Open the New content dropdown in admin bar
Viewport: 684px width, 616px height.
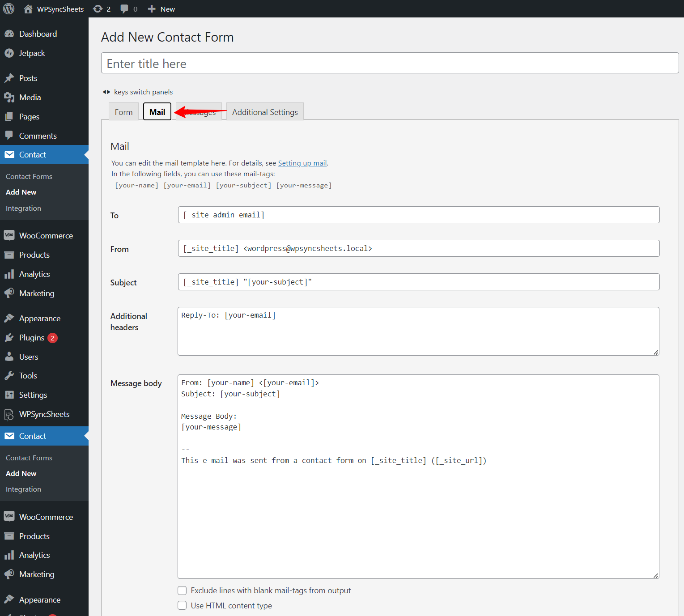pyautogui.click(x=161, y=9)
